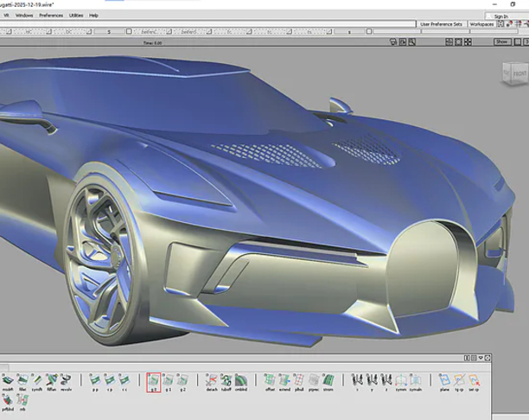Select the symm symmetry tool
529x420 pixels.
coord(400,380)
